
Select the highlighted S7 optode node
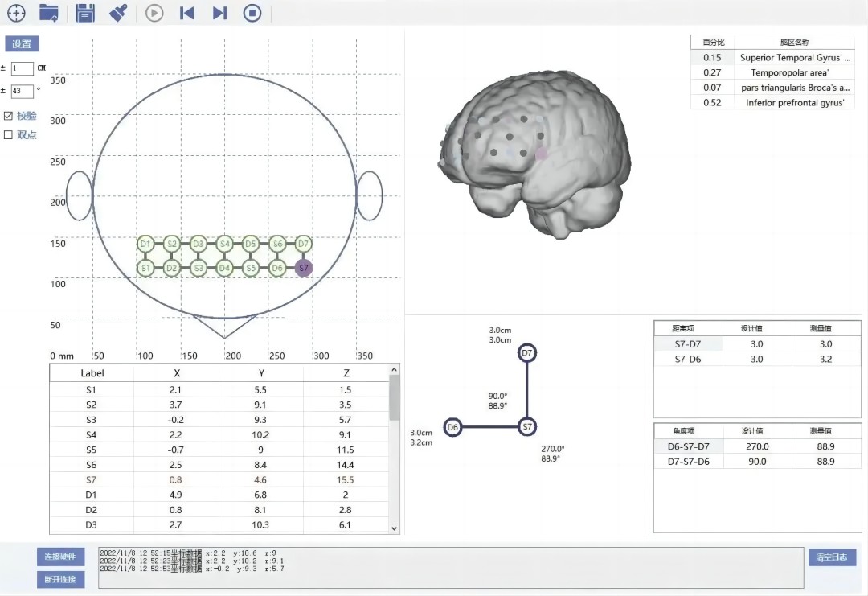(303, 268)
